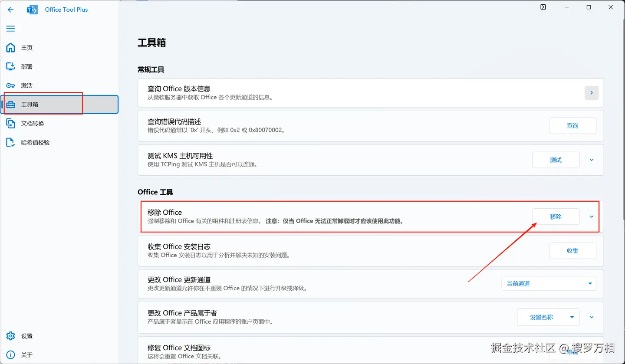Close the Office Tool Plus window

pos(611,7)
